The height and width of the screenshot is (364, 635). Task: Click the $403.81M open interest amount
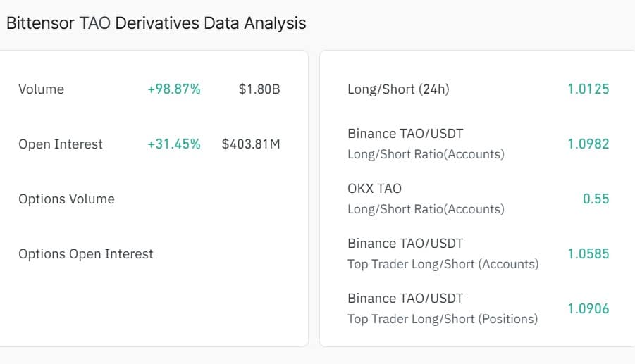(x=251, y=144)
